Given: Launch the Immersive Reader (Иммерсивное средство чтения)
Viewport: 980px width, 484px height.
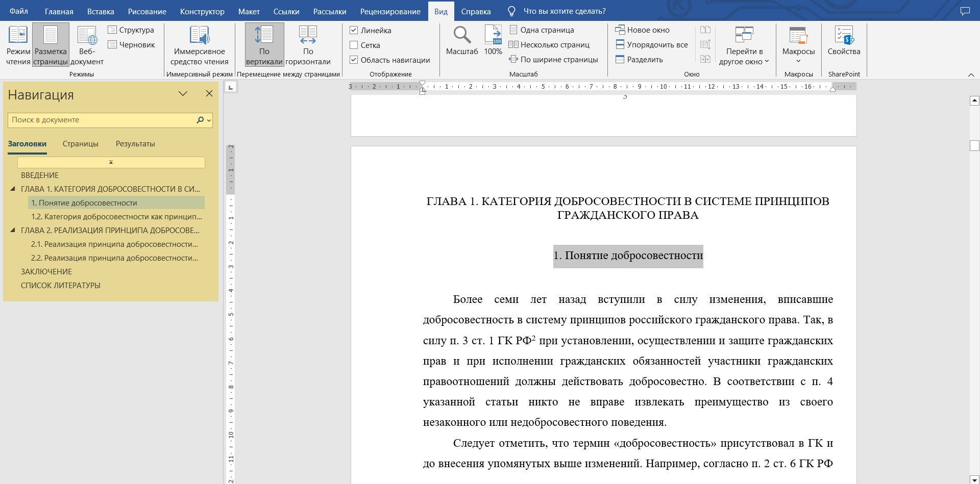Looking at the screenshot, I should coord(200,45).
